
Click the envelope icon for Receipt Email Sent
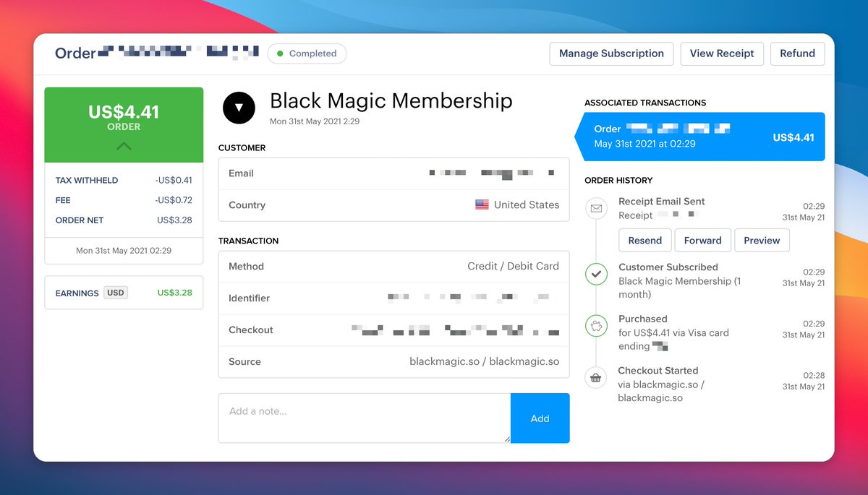[x=596, y=208]
